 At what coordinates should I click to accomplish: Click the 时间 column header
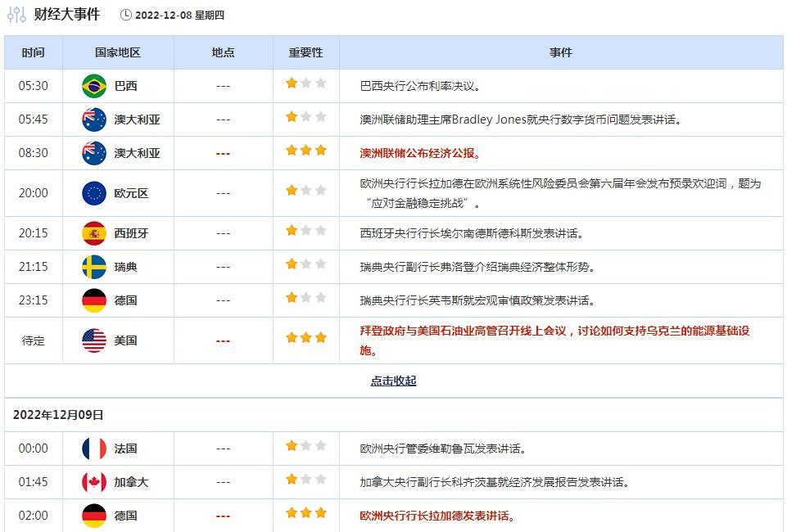pos(34,52)
